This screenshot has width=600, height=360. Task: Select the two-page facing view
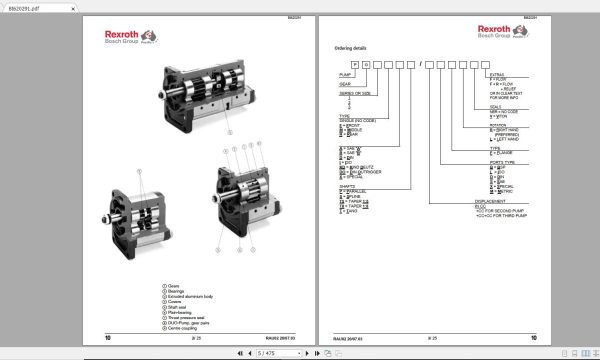585,353
